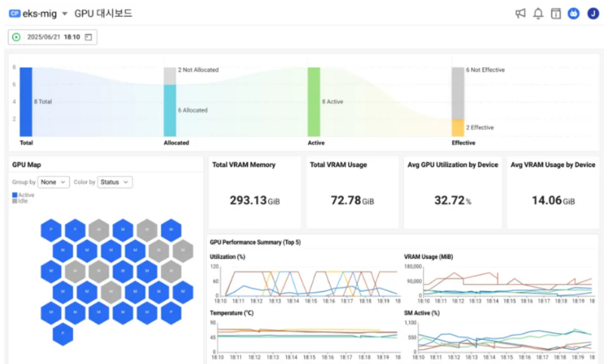Screen dimensions: 604x364
Task: Open the calendar icon in the date picker
Action: [x=88, y=37]
